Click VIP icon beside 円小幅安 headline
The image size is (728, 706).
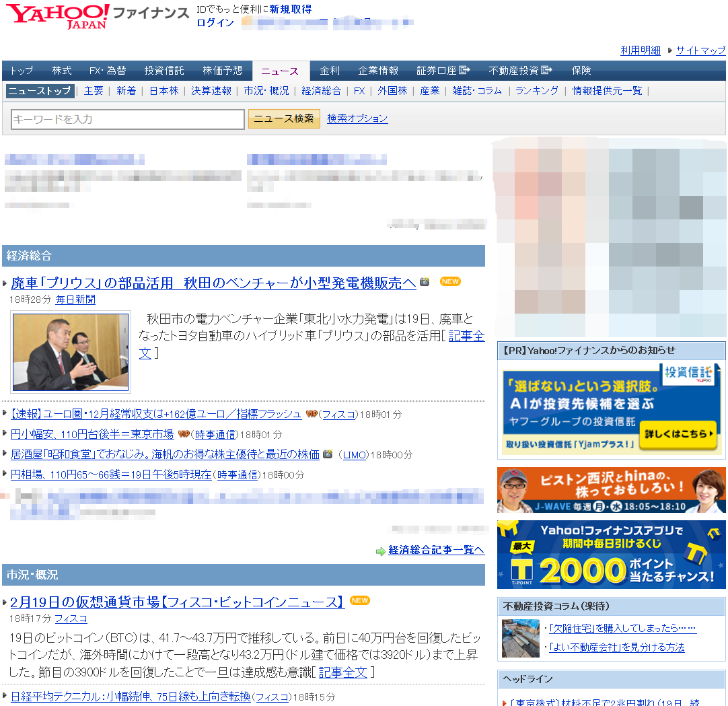tap(184, 434)
